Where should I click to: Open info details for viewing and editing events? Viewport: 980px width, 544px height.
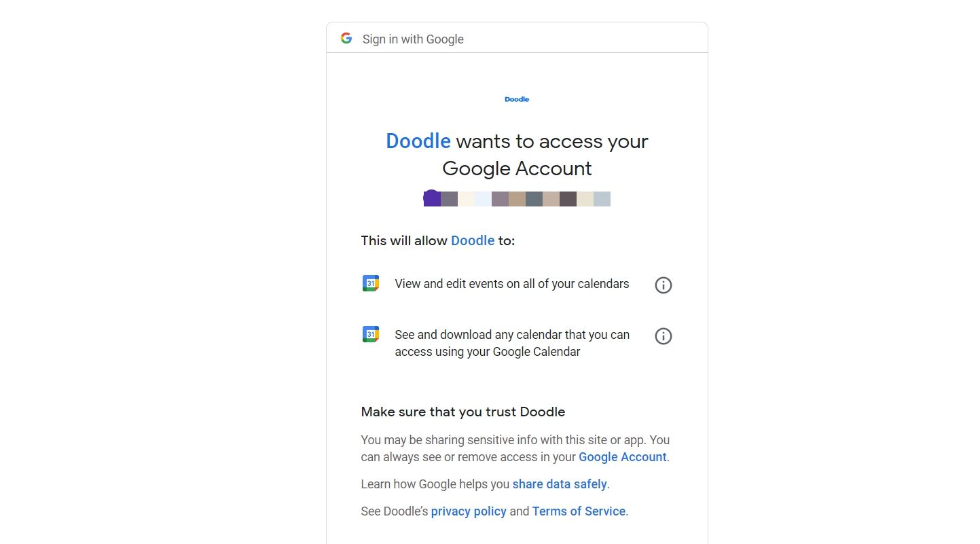point(663,285)
